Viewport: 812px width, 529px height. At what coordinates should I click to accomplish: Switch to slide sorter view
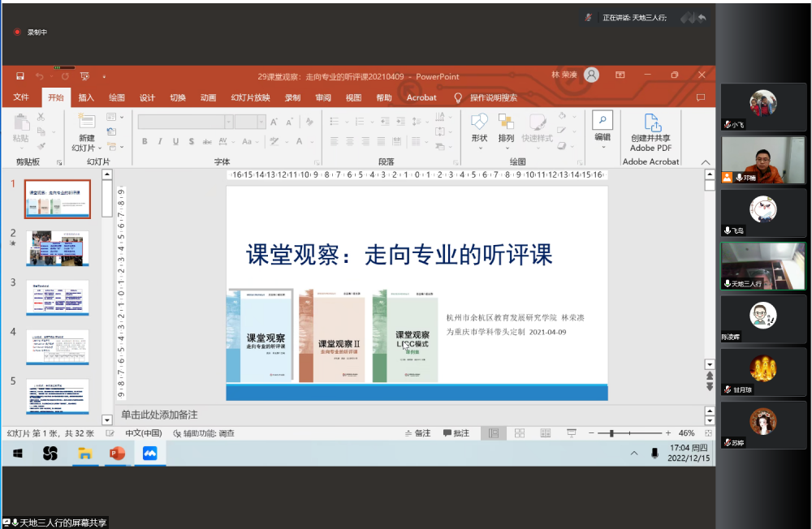point(520,433)
